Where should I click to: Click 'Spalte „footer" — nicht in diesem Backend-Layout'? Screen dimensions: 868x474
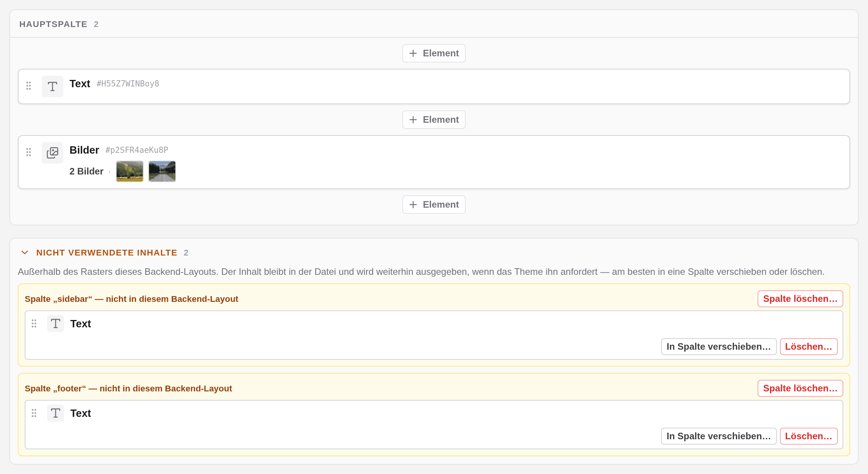coord(128,388)
